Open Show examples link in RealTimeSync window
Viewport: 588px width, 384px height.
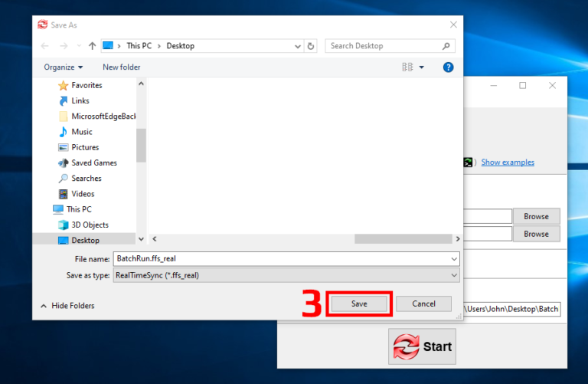(x=508, y=162)
